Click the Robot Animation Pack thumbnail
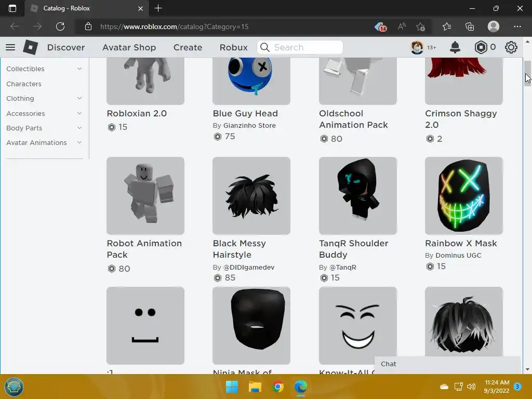This screenshot has height=399, width=532. pos(145,196)
